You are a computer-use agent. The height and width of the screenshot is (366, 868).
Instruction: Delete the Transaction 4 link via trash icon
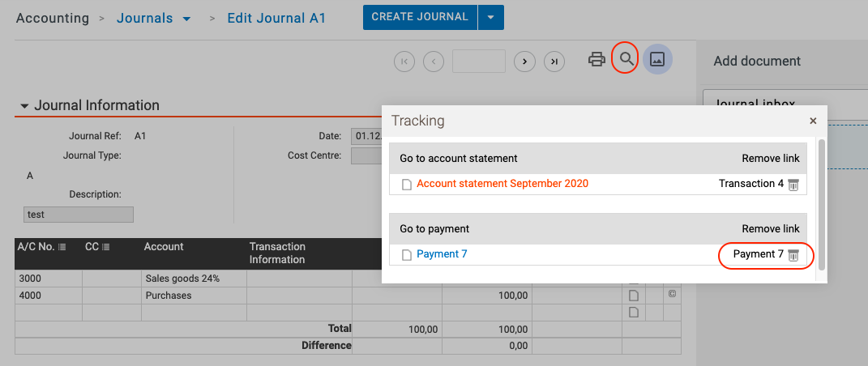pos(793,185)
